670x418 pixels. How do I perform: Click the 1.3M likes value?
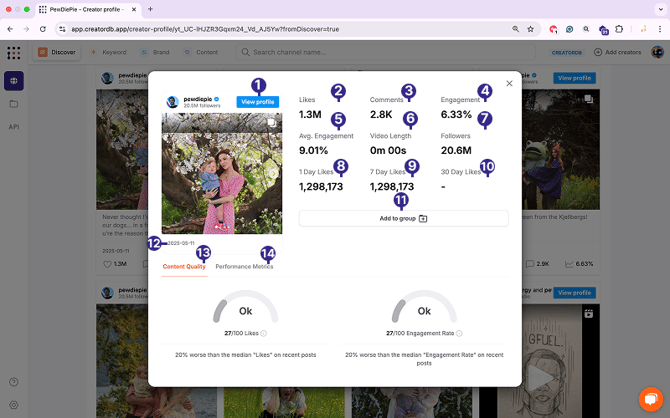310,115
